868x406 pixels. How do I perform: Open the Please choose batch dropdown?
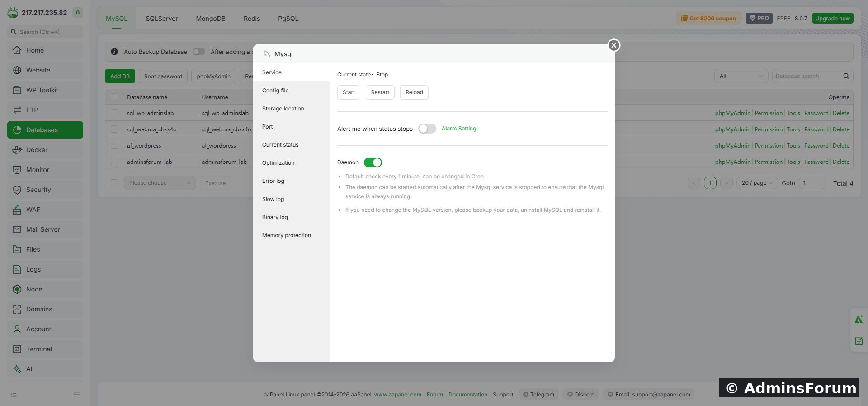click(x=160, y=183)
